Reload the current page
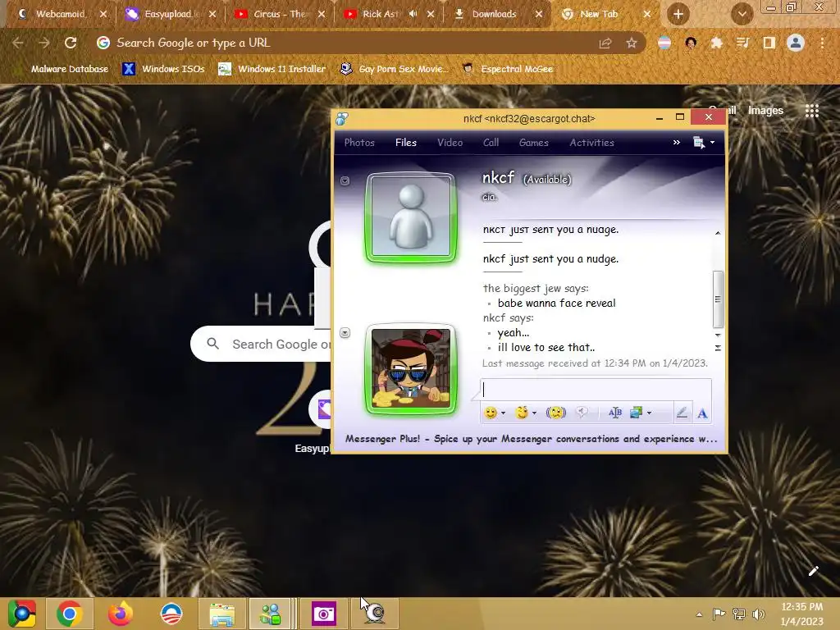The image size is (840, 630). tap(71, 43)
